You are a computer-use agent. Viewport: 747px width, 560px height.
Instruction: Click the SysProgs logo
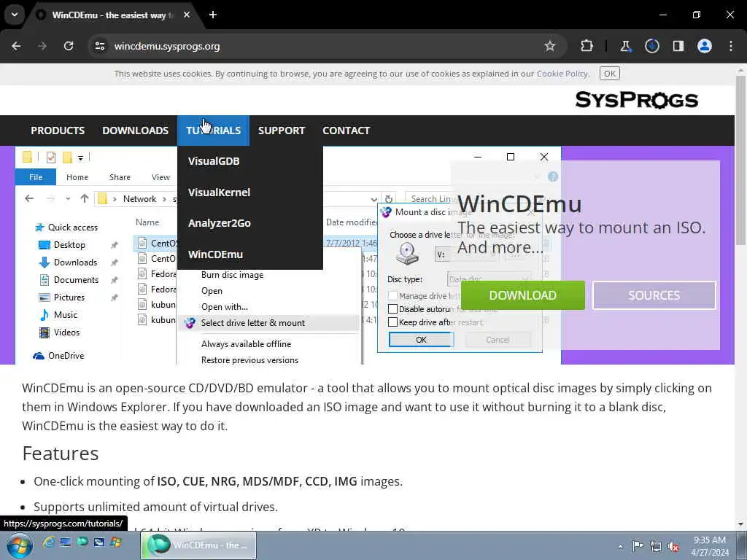pyautogui.click(x=636, y=100)
